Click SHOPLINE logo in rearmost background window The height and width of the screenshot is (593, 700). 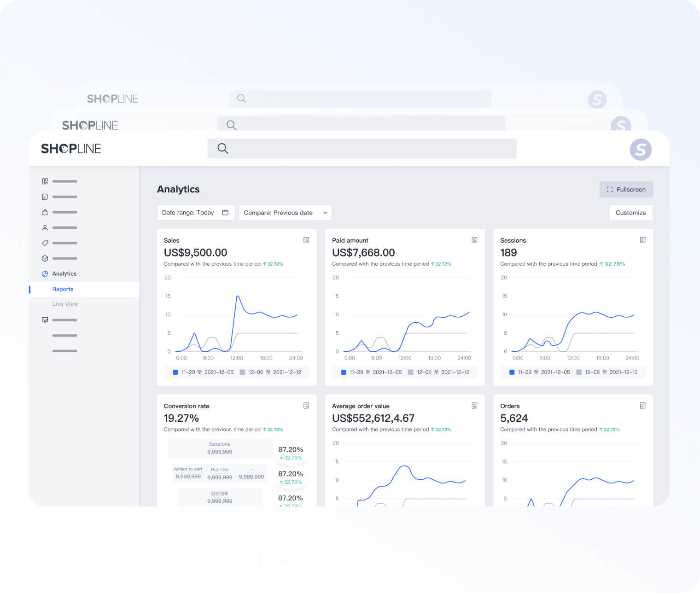point(112,99)
